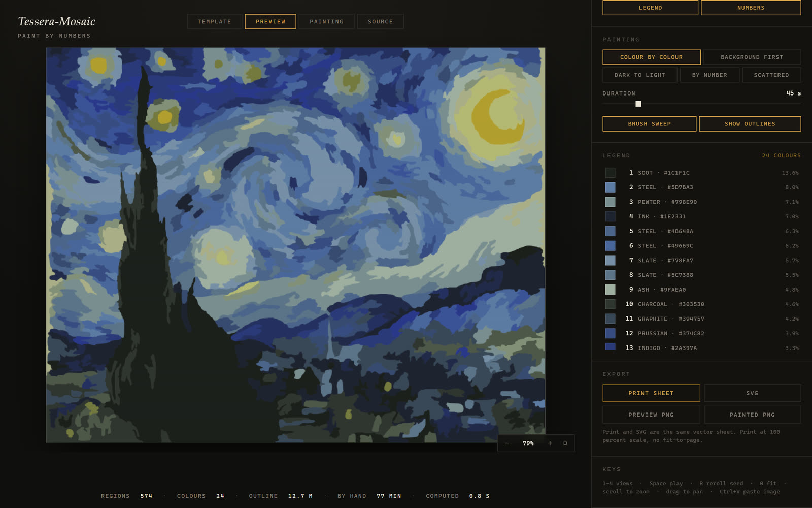812x508 pixels.
Task: Open the Painting view tab
Action: tap(326, 22)
